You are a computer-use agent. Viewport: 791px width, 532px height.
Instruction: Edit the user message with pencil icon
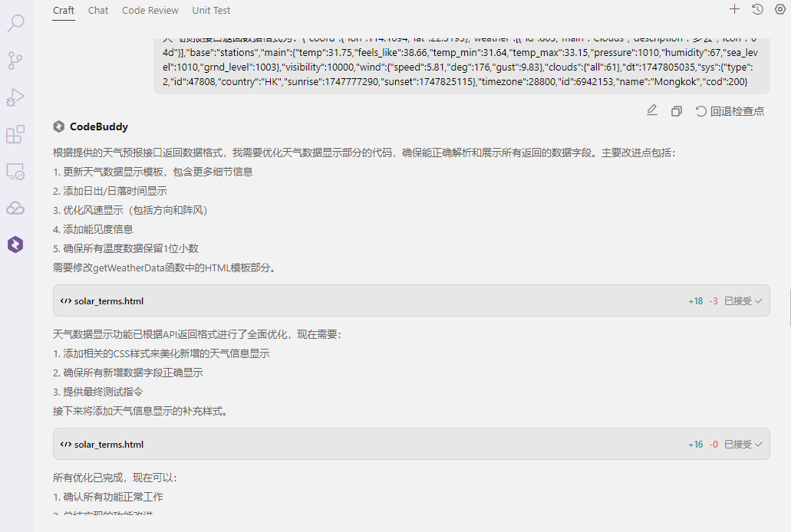click(652, 110)
